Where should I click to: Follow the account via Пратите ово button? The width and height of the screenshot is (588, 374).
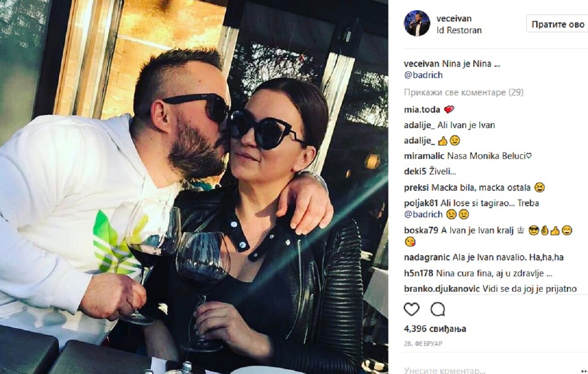tap(557, 25)
